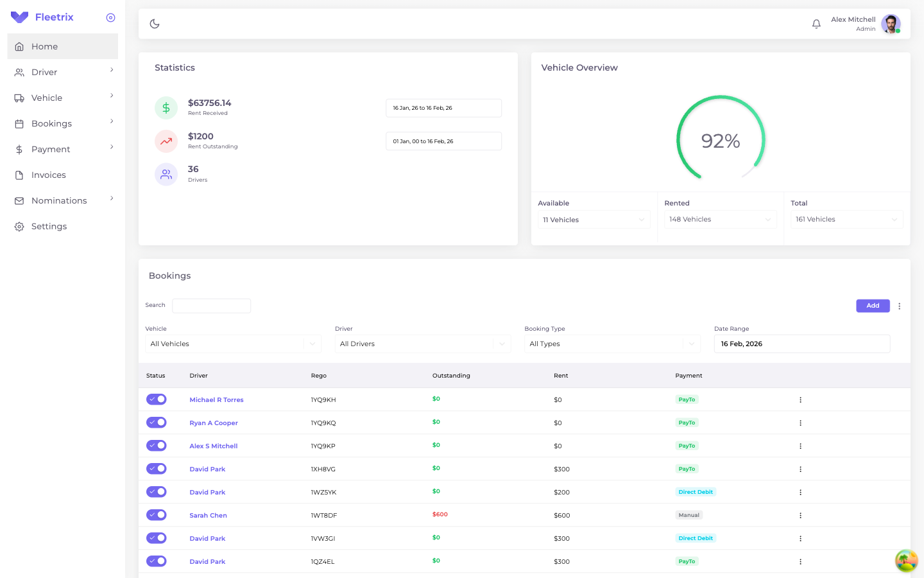Screen dimensions: 924x578
Task: Open the Vehicle section icon
Action: tap(19, 98)
